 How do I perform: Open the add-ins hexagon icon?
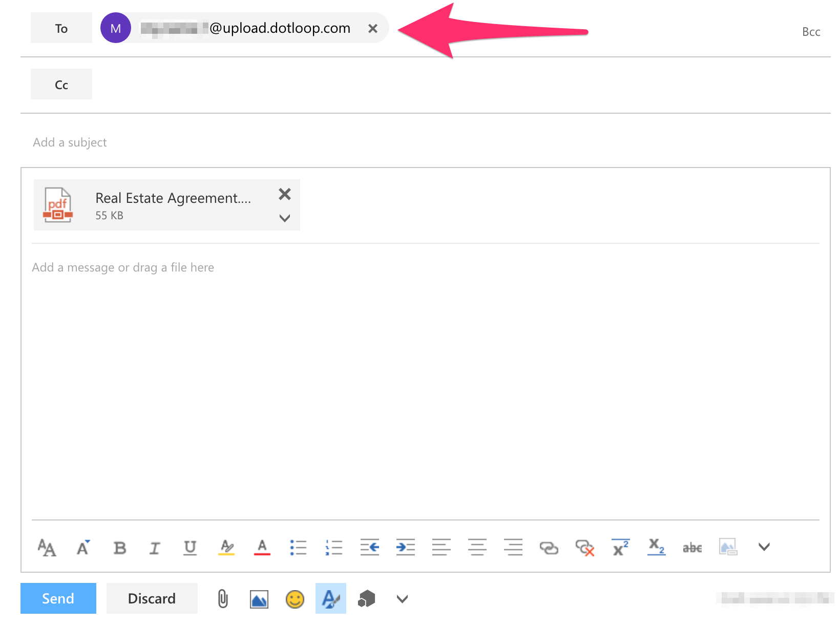[x=367, y=598]
